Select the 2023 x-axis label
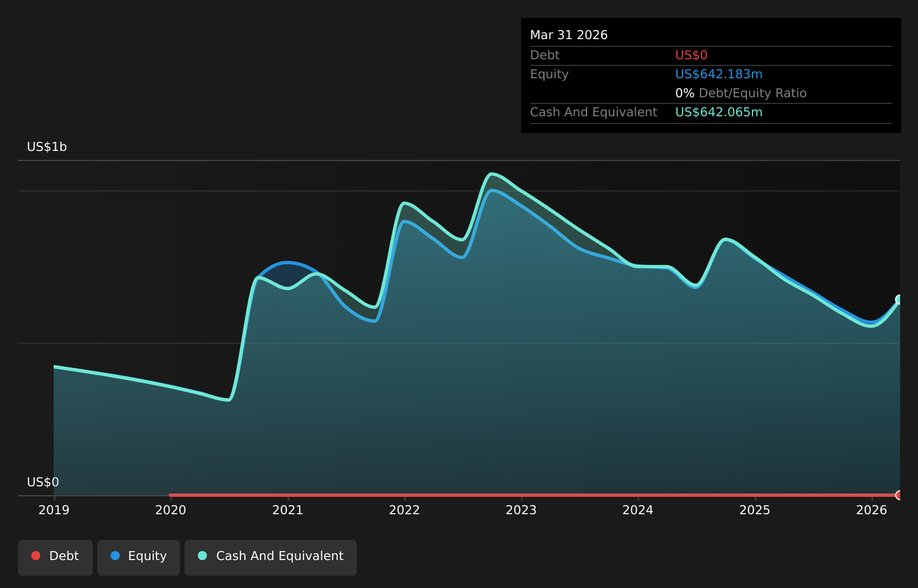The width and height of the screenshot is (918, 588). pyautogui.click(x=521, y=510)
